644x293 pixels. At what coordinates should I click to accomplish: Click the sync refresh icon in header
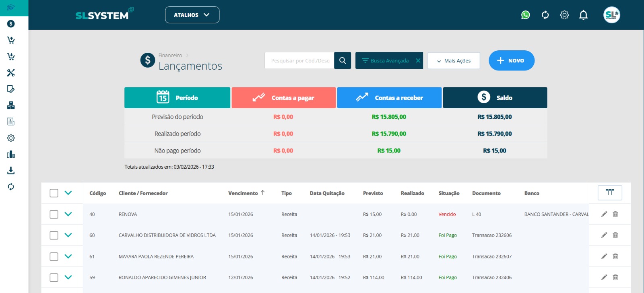tap(545, 15)
